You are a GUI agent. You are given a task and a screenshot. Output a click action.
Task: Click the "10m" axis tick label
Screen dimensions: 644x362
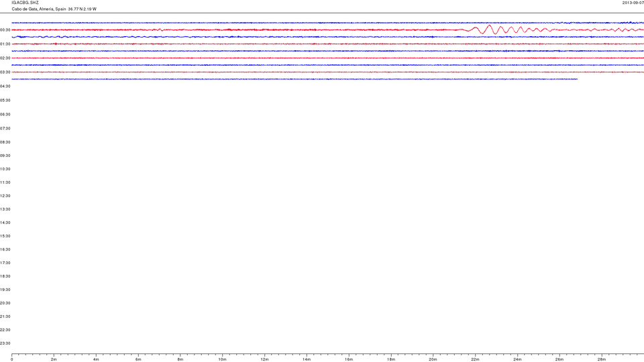click(223, 359)
